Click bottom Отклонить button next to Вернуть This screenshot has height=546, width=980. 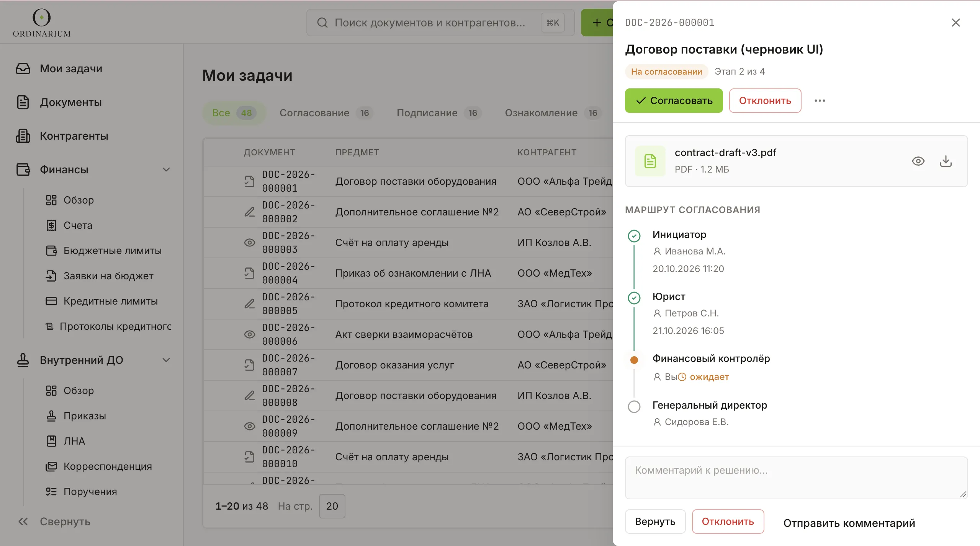(x=728, y=522)
